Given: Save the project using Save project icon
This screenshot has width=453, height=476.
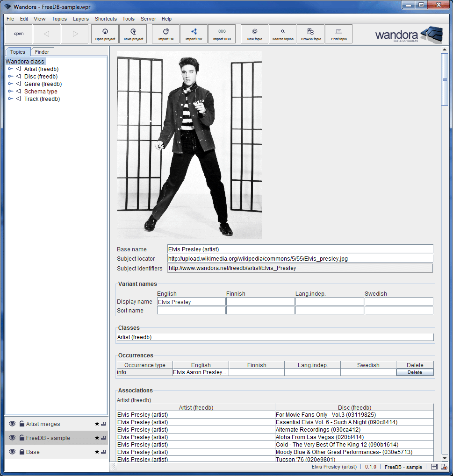Looking at the screenshot, I should 133,34.
